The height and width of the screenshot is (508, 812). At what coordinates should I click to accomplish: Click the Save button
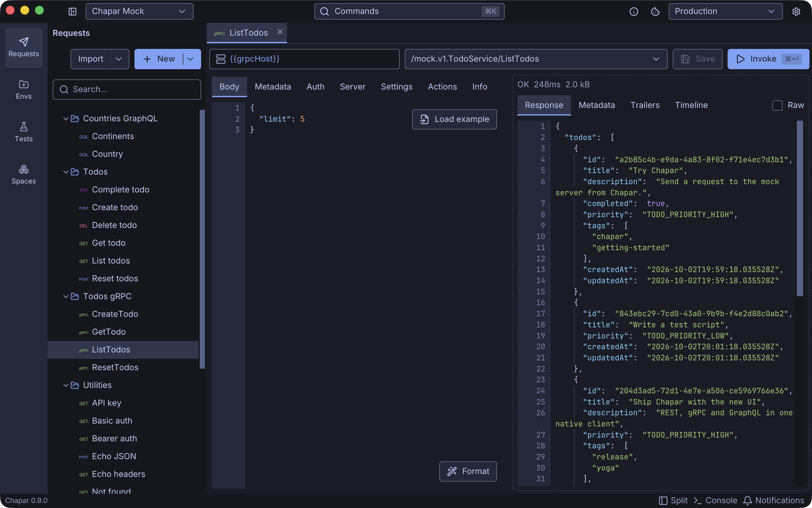point(697,59)
